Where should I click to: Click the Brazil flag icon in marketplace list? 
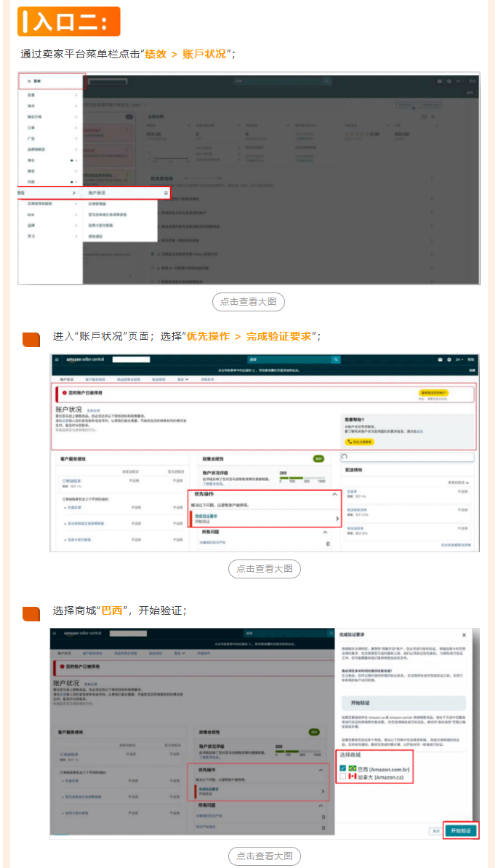point(353,768)
